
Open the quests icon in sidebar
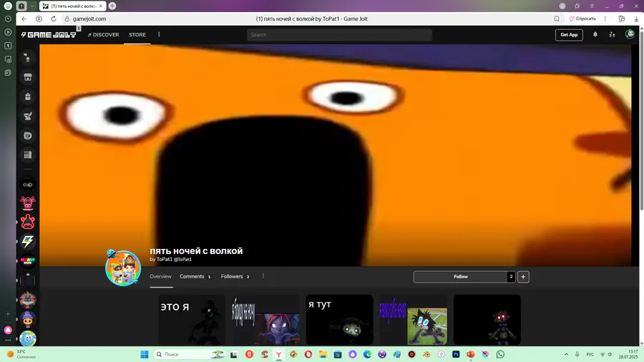(27, 116)
